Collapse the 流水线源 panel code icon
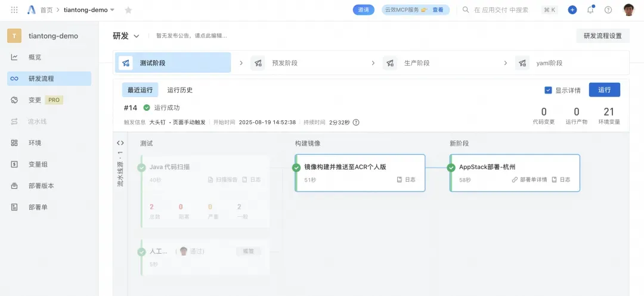Viewport: 644px width, 296px height. (x=120, y=143)
